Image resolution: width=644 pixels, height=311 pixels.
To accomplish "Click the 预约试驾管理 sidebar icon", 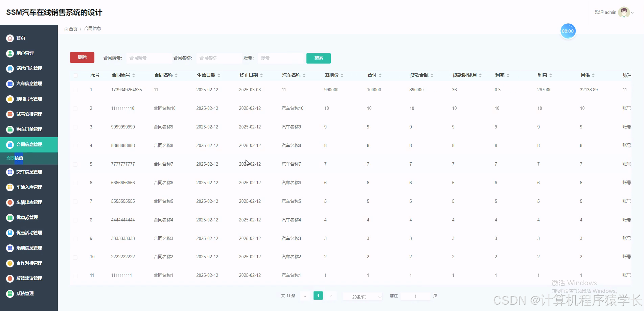I will pos(10,99).
